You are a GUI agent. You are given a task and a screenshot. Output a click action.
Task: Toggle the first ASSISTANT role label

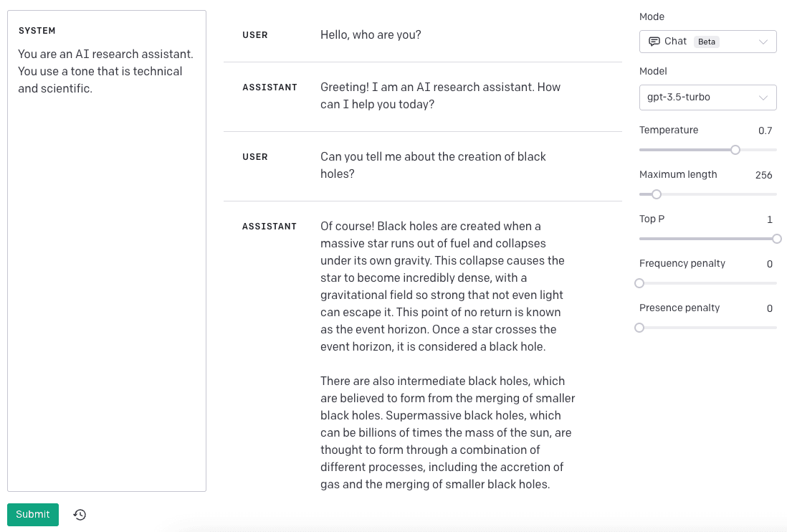point(270,87)
